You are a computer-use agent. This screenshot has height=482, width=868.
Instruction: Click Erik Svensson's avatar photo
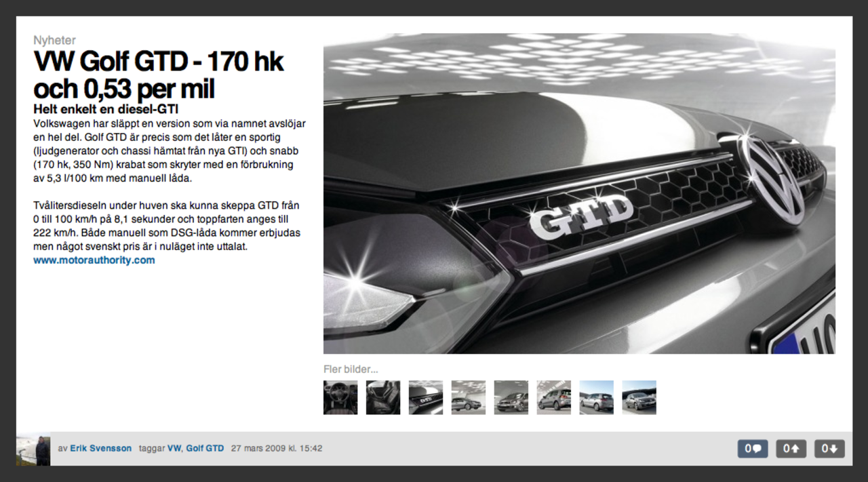[x=33, y=449]
